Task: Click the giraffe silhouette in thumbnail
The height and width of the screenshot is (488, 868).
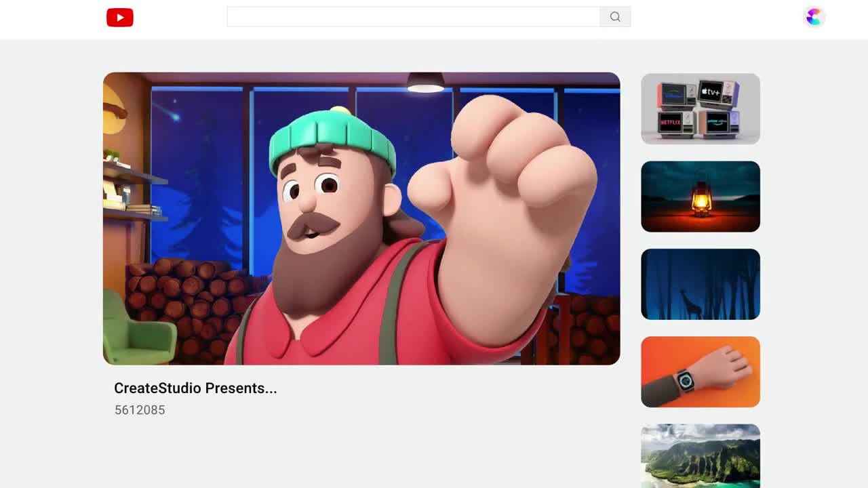Action: 693,307
